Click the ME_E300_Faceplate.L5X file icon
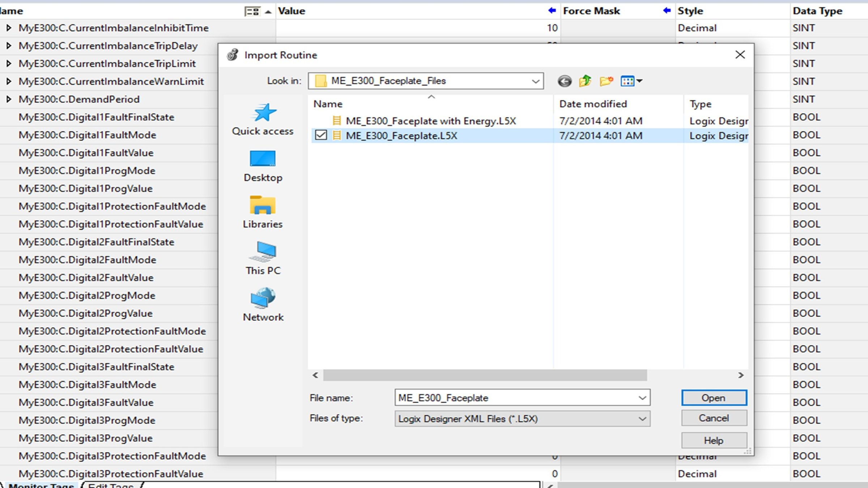The width and height of the screenshot is (868, 488). coord(337,136)
